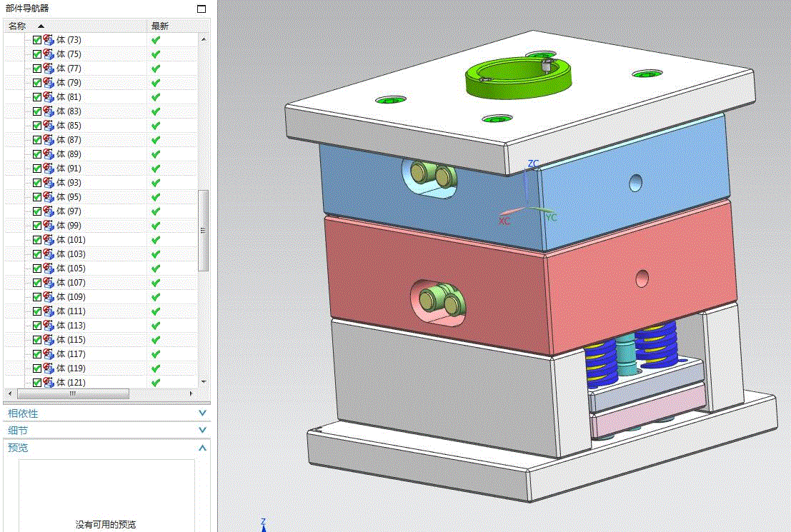Click the body icon of 体 (115)
This screenshot has height=532, width=791.
coord(49,340)
